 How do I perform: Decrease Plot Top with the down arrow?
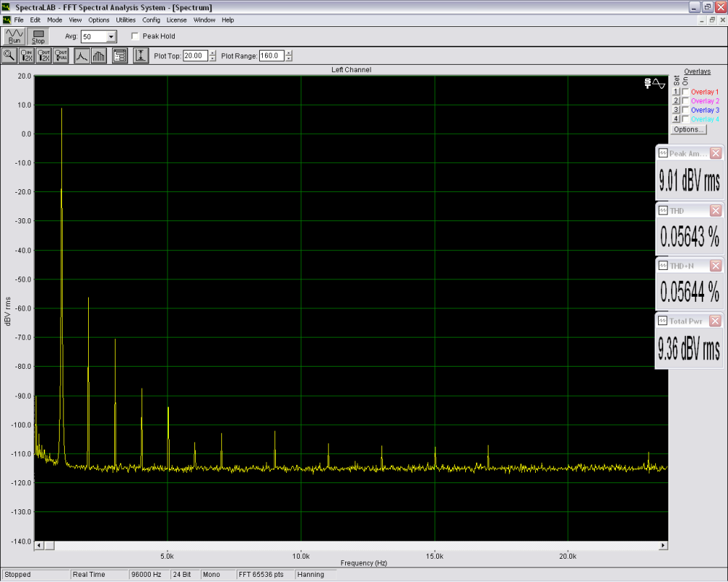[x=213, y=59]
